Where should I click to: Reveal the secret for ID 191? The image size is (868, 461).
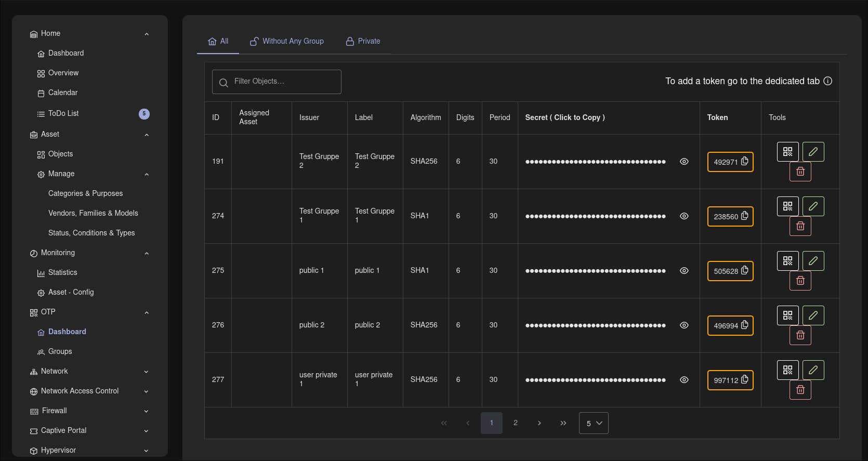coord(684,162)
